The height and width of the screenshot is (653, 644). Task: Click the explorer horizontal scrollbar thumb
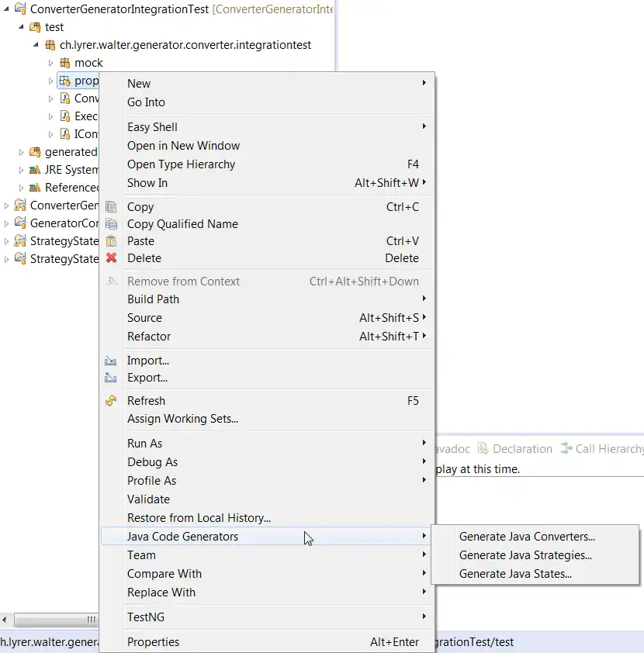(57, 620)
